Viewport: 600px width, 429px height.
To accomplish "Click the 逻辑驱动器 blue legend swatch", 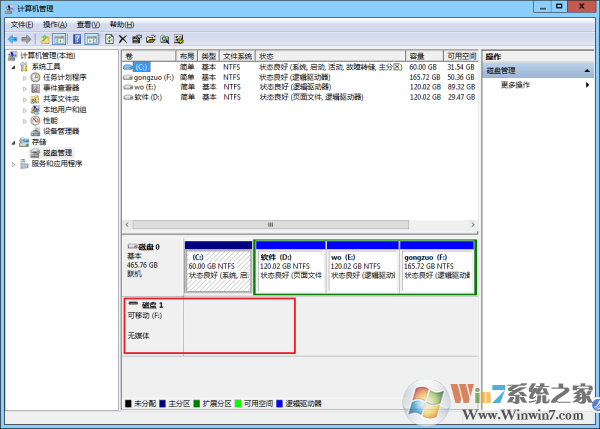I will (279, 403).
